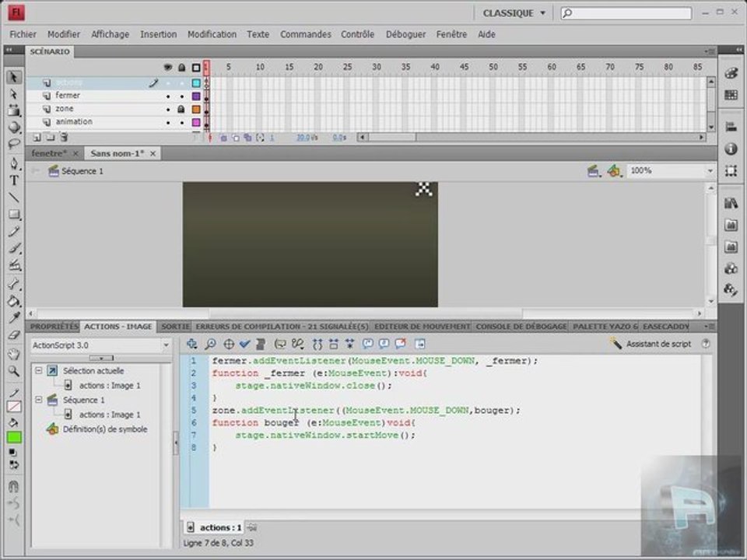The width and height of the screenshot is (747, 560).
Task: Select the Hand tool
Action: coord(14,355)
